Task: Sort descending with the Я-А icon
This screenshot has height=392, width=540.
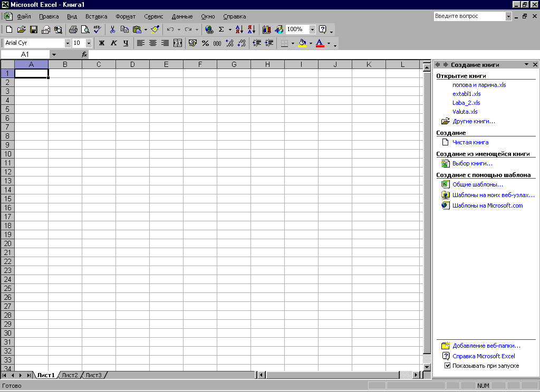Action: (x=252, y=30)
